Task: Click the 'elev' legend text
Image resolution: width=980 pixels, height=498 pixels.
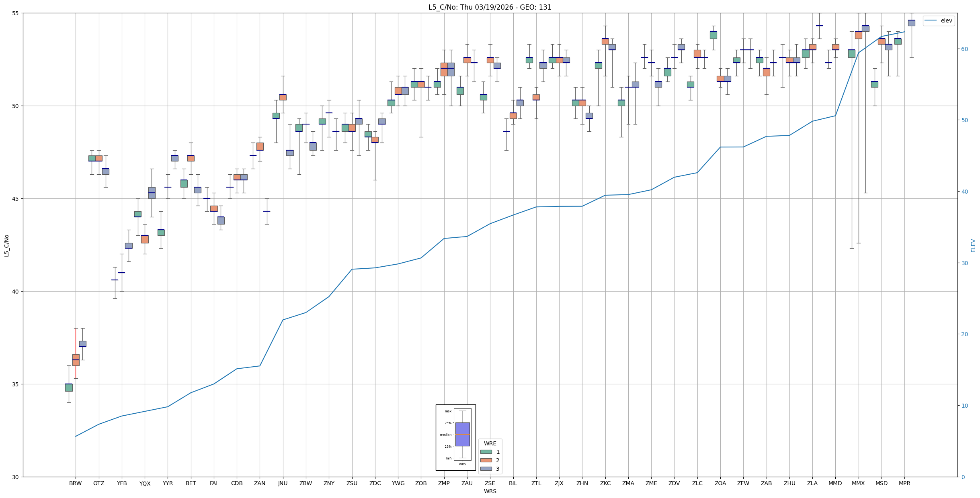Action: [946, 20]
